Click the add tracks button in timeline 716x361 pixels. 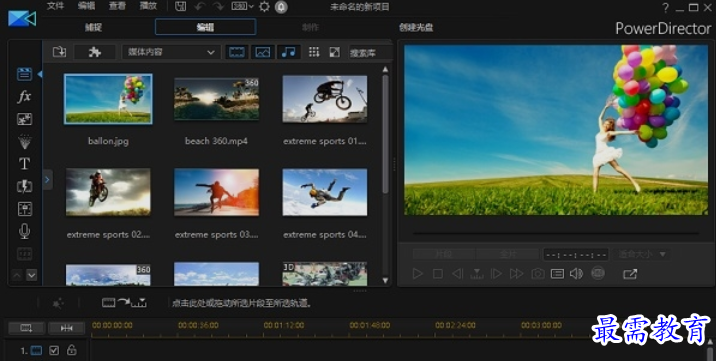26,328
